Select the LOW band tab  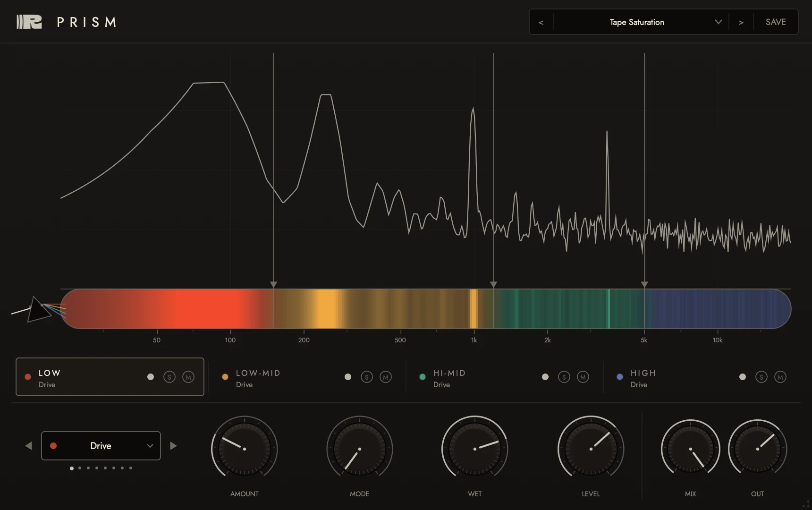point(110,377)
